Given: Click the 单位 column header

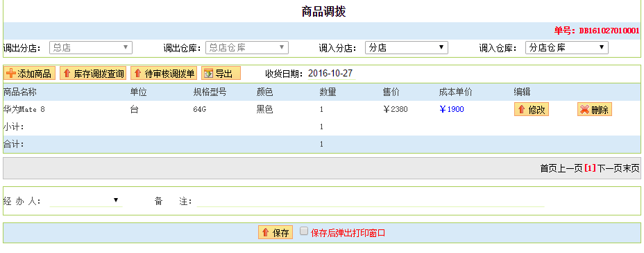Looking at the screenshot, I should pos(138,92).
